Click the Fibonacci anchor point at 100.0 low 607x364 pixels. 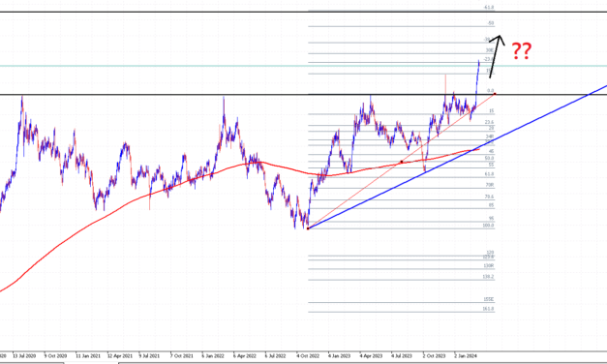[x=308, y=228]
